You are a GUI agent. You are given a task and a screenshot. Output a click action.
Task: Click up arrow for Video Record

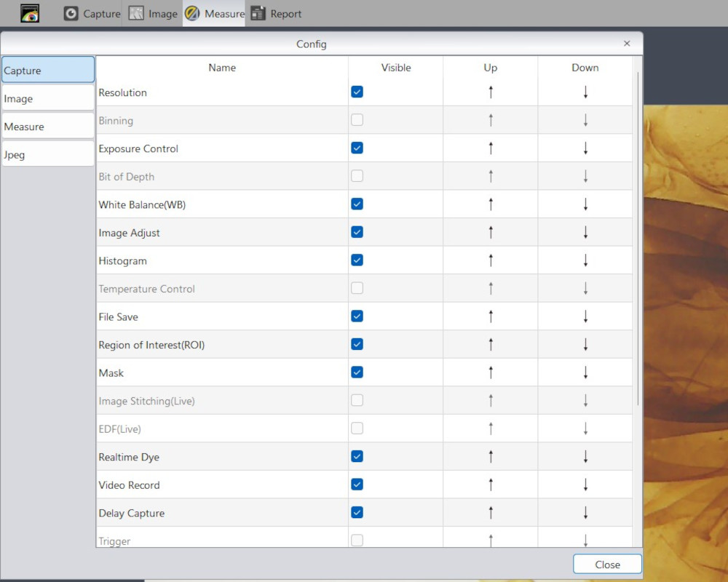click(491, 485)
